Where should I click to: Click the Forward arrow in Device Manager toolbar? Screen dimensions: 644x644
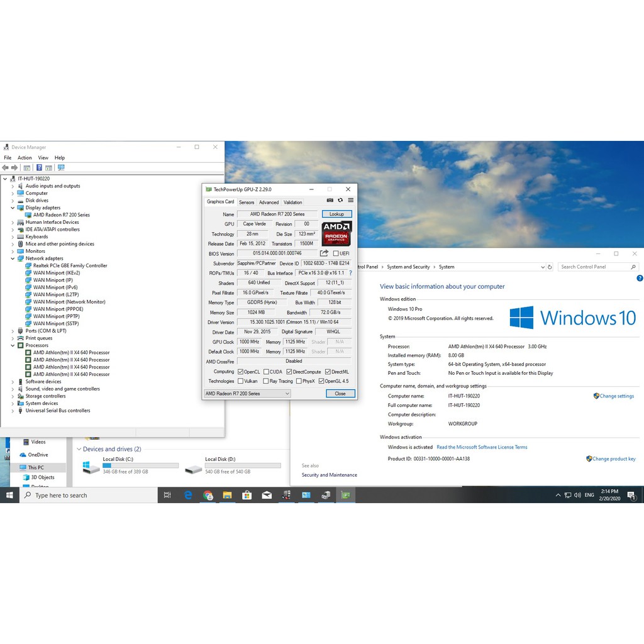[x=14, y=167]
